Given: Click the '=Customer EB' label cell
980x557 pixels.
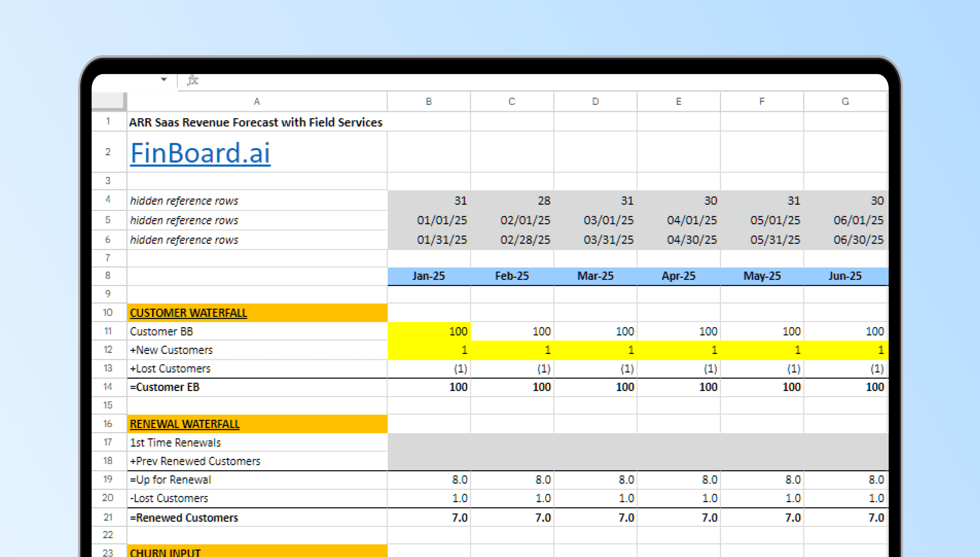Looking at the screenshot, I should (257, 387).
